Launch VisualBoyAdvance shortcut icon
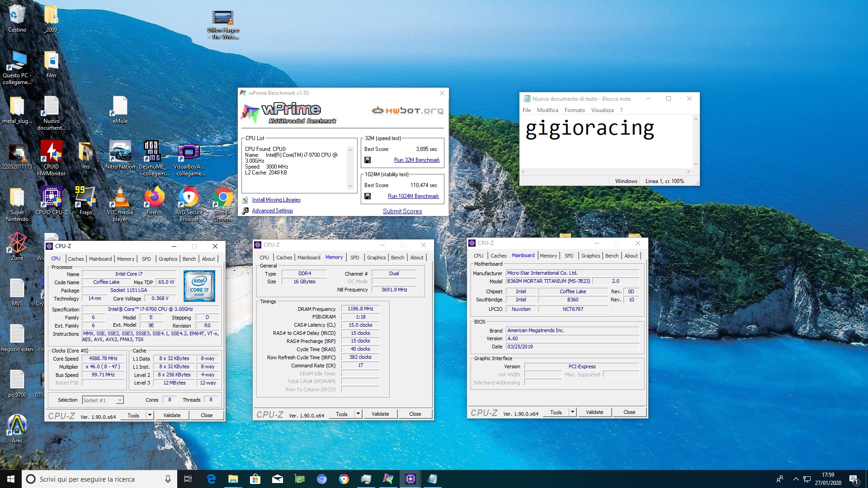Screen dimensions: 868x488 tap(189, 152)
